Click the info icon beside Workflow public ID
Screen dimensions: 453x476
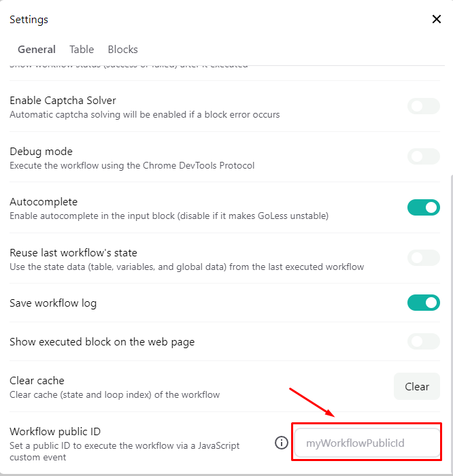[281, 443]
